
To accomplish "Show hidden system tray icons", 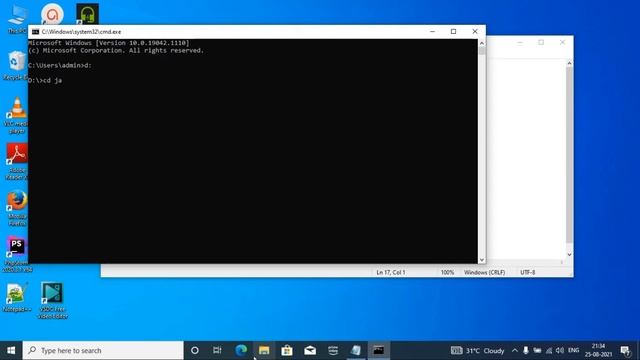I will 515,351.
